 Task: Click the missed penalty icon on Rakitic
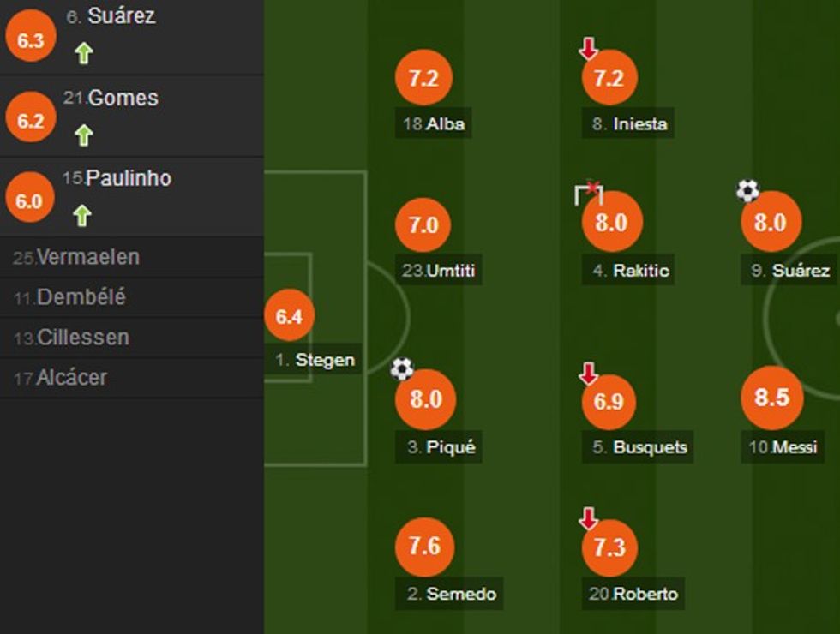(x=588, y=194)
